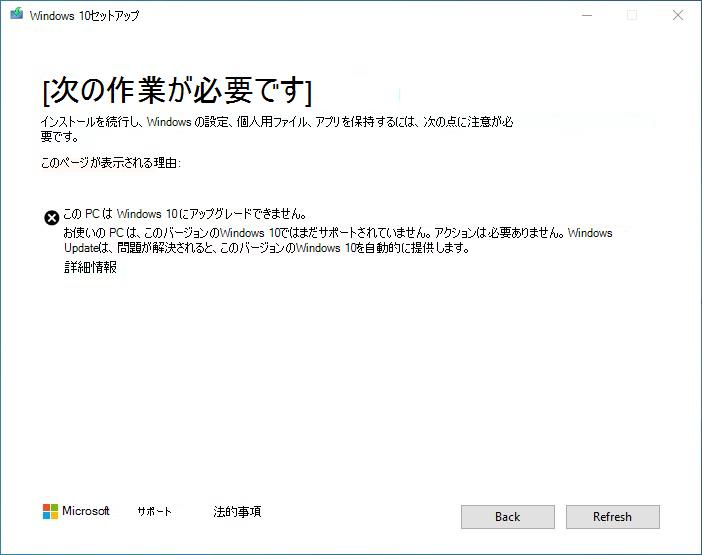The height and width of the screenshot is (555, 702).
Task: Click the black X error icon
Action: pos(51,218)
